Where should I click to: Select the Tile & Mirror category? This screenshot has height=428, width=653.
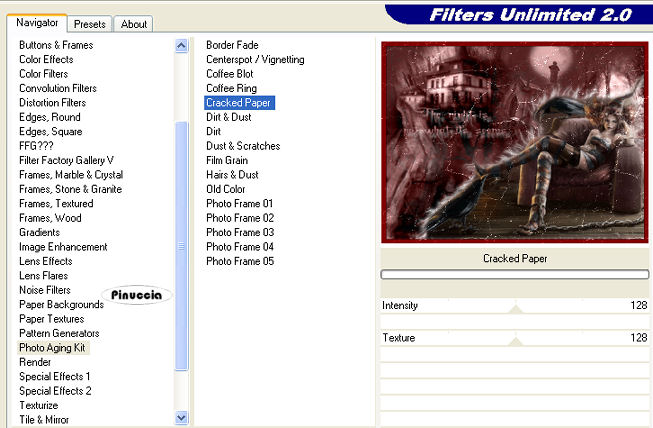[44, 420]
